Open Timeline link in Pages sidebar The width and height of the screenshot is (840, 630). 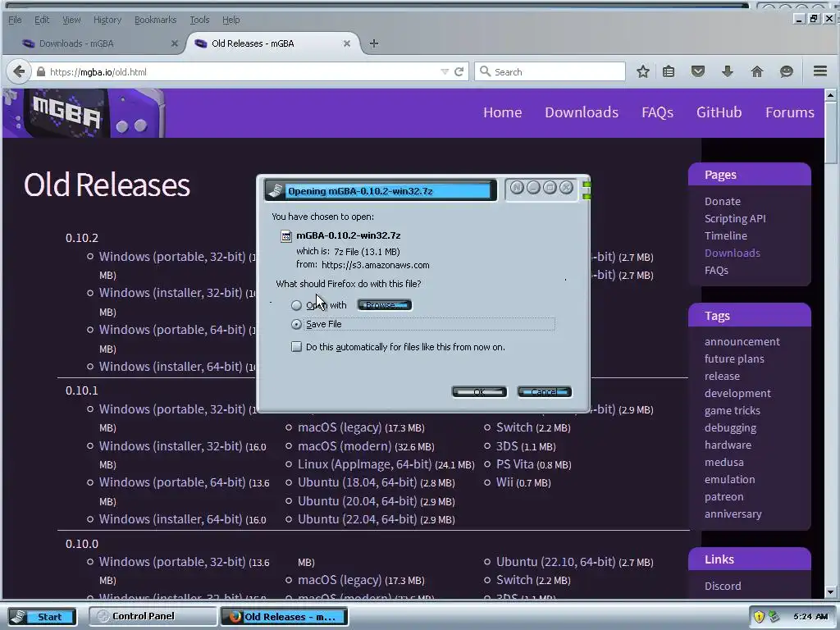[725, 235]
